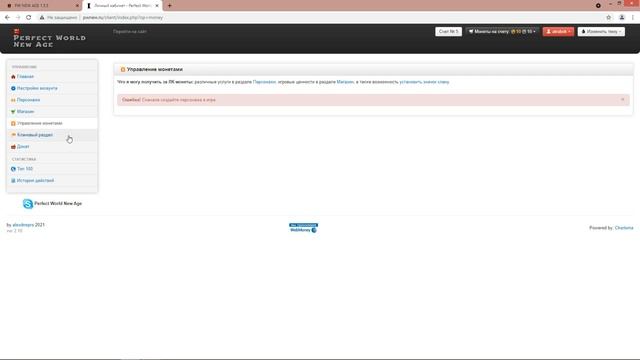640x360 pixels.
Task: Reload the page with the refresh icon
Action: [x=29, y=18]
